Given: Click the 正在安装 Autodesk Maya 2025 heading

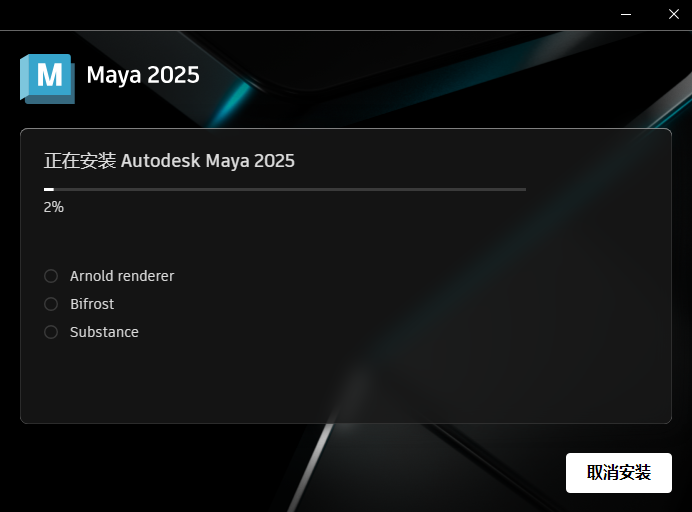Looking at the screenshot, I should point(169,161).
